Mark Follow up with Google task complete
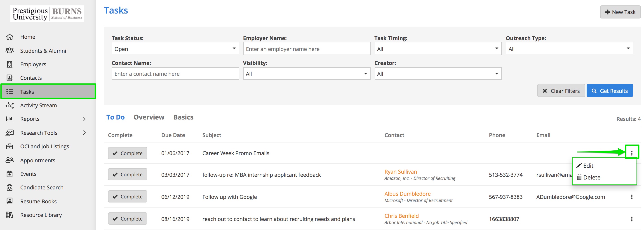This screenshot has width=644, height=230. click(x=127, y=197)
